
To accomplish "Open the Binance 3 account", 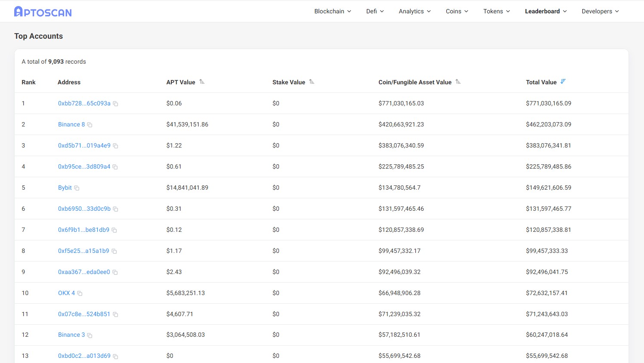I will (71, 335).
